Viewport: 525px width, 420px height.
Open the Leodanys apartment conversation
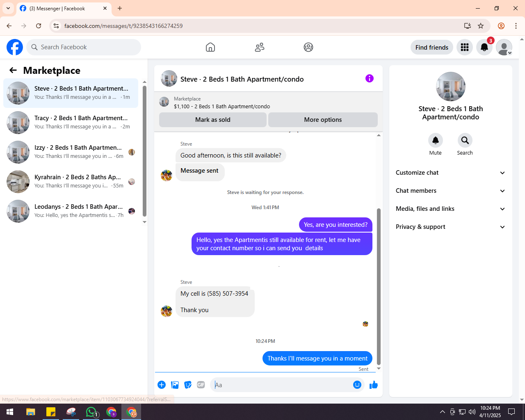[71, 211]
